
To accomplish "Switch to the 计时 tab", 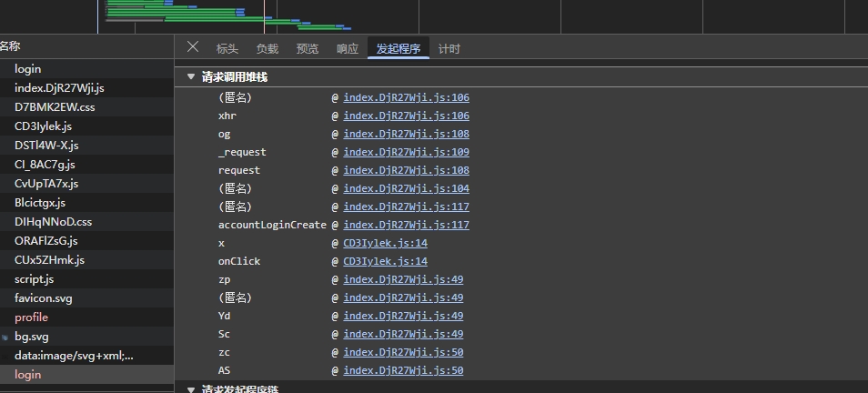I will (449, 49).
